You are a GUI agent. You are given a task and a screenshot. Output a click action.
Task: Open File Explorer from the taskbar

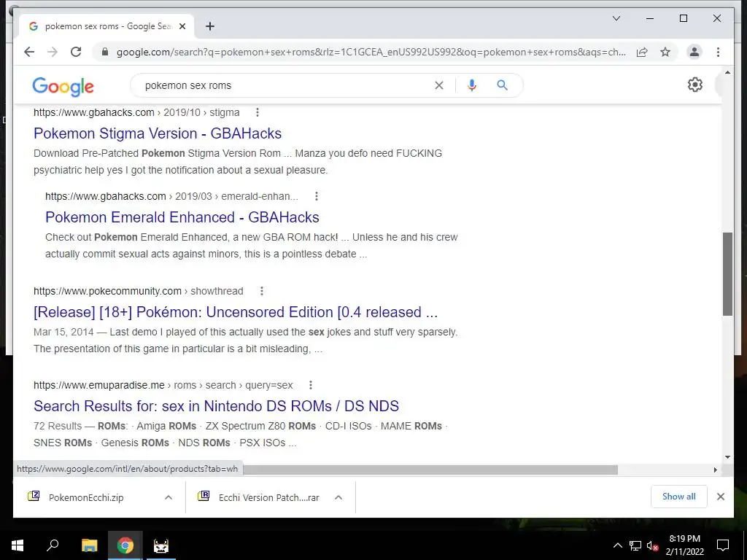pos(89,545)
